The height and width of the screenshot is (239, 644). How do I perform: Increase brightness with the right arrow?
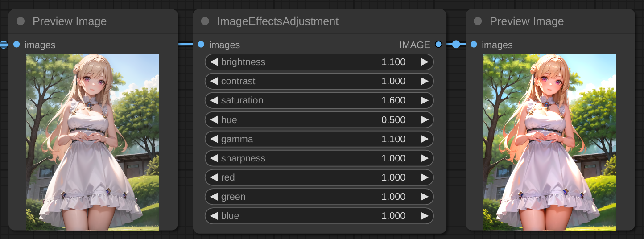pos(424,62)
